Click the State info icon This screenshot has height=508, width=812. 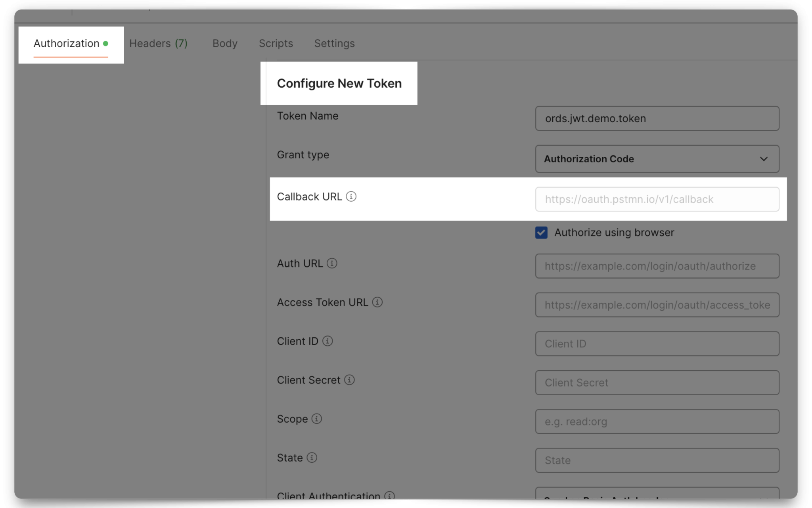coord(313,458)
